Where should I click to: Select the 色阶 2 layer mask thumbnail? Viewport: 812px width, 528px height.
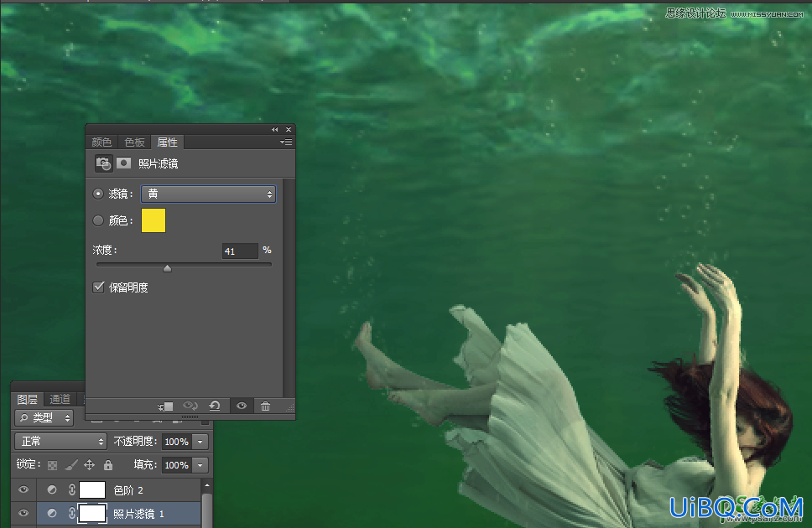pyautogui.click(x=92, y=489)
